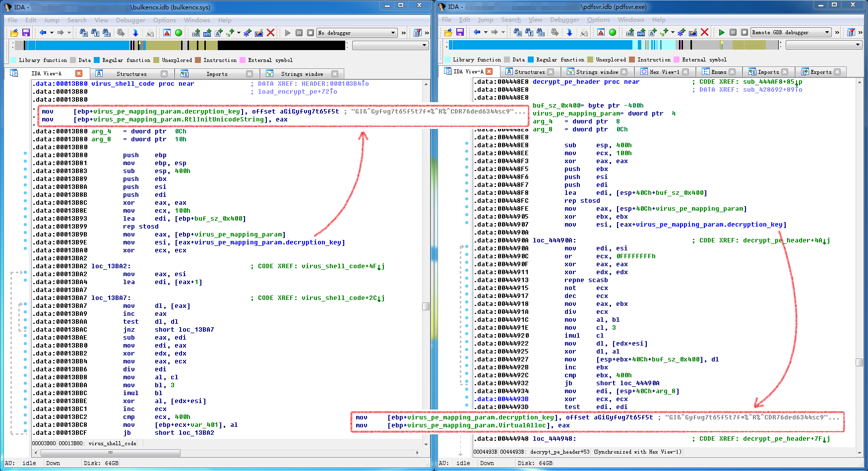Viewport: 868px width, 471px height.
Task: Click the pause process button in pdfsvr toolbar
Action: [733, 32]
